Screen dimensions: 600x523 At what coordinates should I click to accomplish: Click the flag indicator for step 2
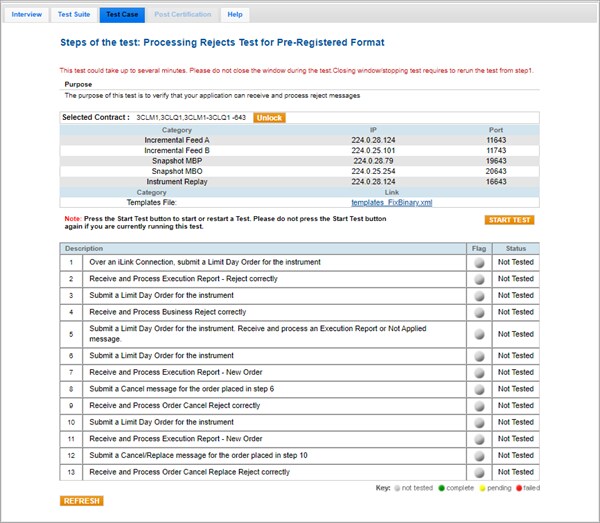[x=480, y=279]
